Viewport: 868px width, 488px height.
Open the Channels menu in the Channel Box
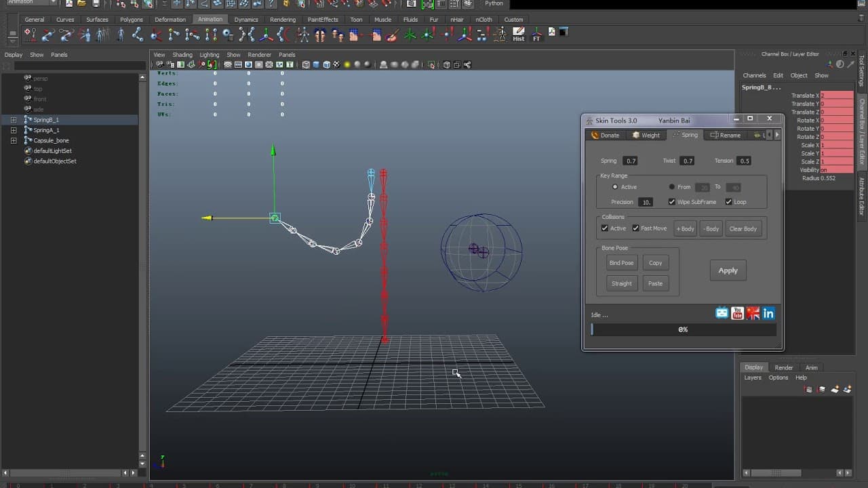click(754, 75)
